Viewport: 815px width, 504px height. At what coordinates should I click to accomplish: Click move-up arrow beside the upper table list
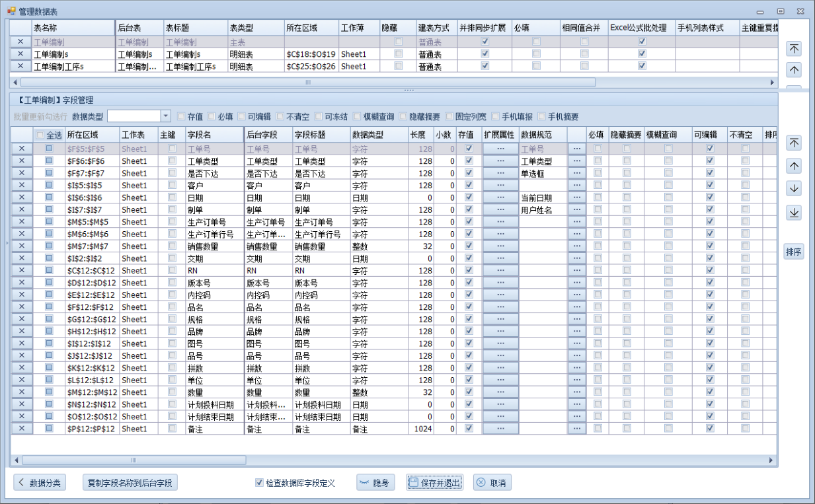(794, 69)
